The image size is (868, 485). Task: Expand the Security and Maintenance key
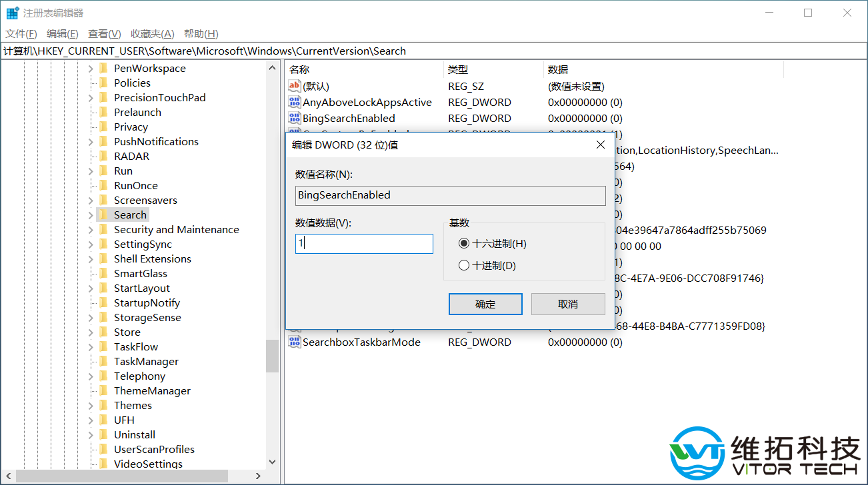[x=91, y=229]
